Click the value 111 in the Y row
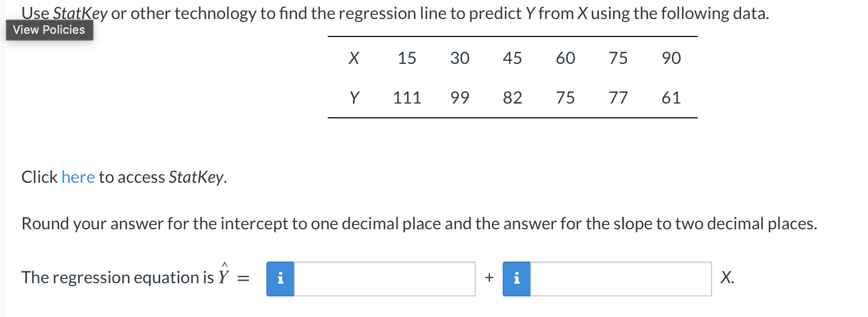 (x=407, y=97)
